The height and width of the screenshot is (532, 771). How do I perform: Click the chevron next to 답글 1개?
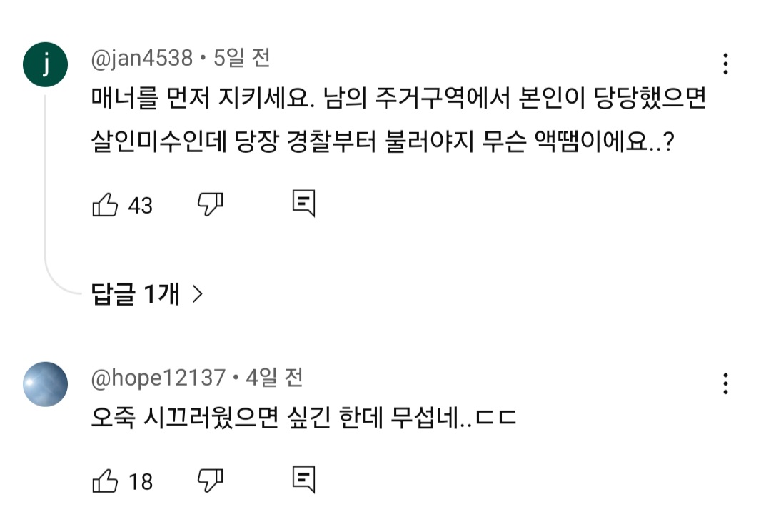click(x=198, y=294)
